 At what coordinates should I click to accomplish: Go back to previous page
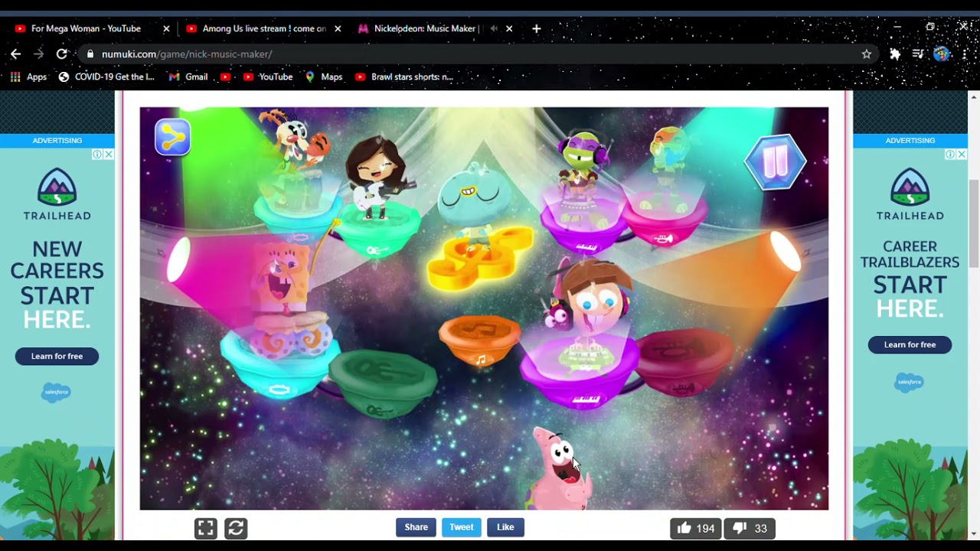15,54
